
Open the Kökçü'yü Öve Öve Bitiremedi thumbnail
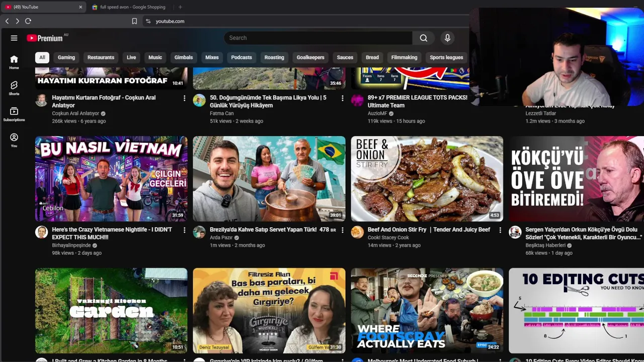click(577, 179)
